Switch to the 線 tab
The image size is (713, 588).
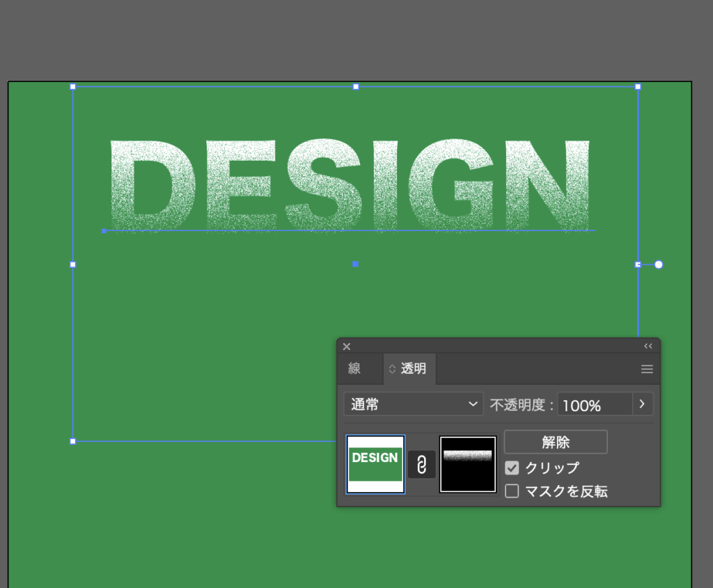click(x=354, y=369)
